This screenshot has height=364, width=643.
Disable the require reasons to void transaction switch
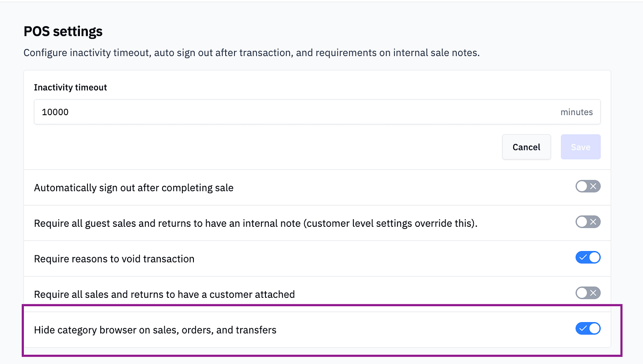point(588,258)
